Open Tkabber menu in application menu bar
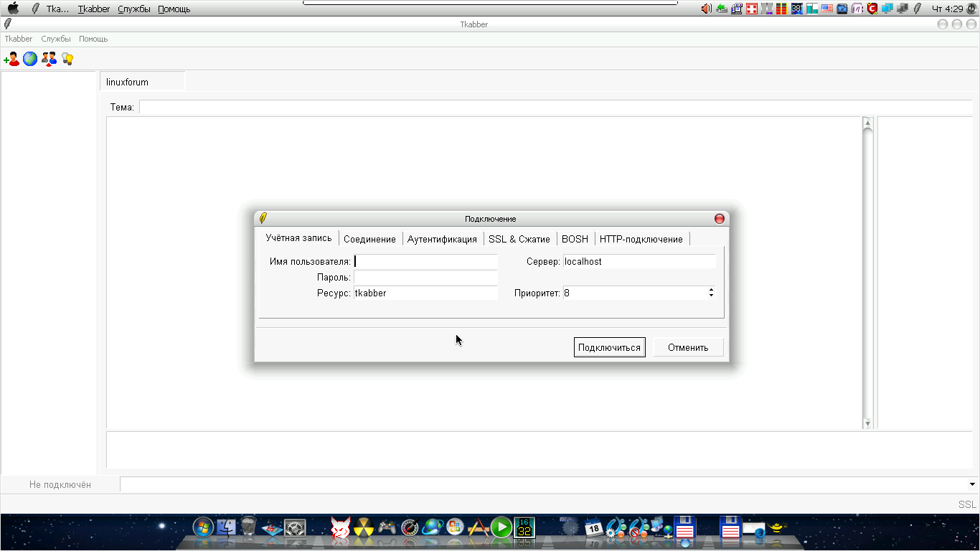This screenshot has height=551, width=980. (19, 39)
